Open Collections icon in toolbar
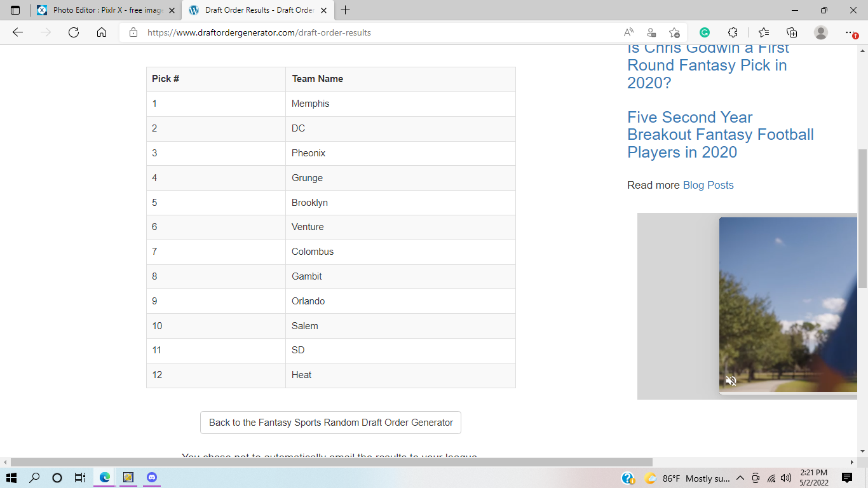The height and width of the screenshot is (488, 868). 792,32
